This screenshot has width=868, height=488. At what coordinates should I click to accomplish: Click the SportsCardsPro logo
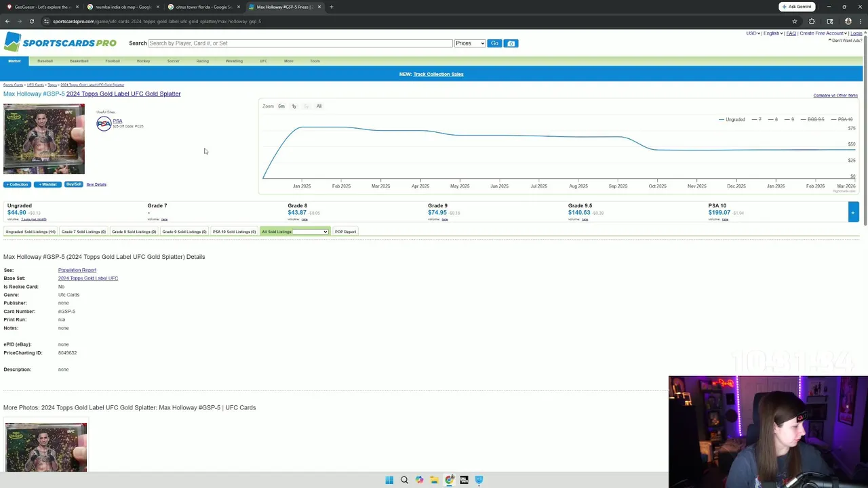pos(60,43)
